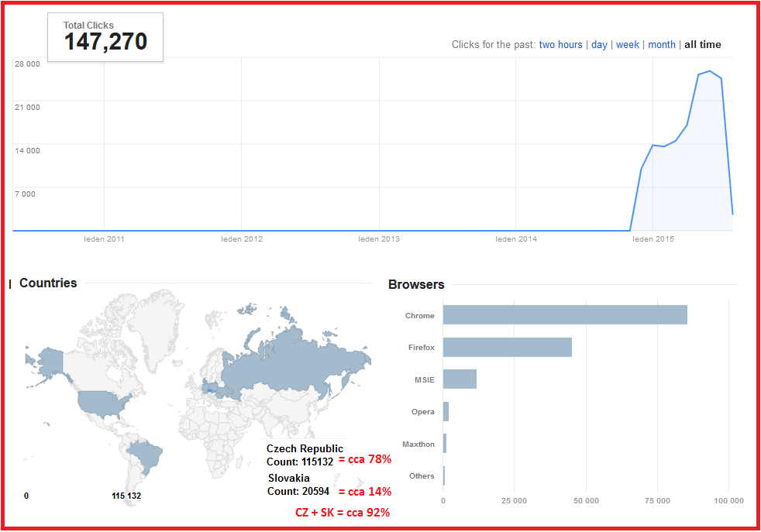Click the Countries section header
This screenshot has height=532, width=761.
tap(47, 283)
